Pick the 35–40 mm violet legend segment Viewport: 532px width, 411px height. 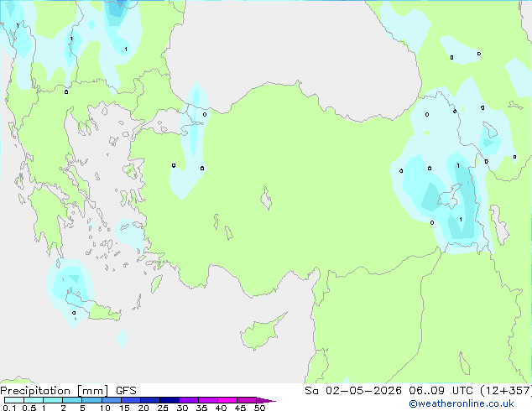coord(207,400)
